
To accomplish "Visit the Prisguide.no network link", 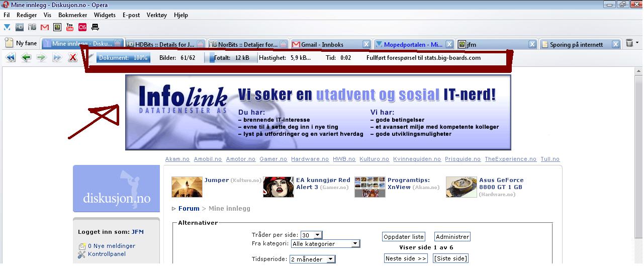I will [463, 159].
